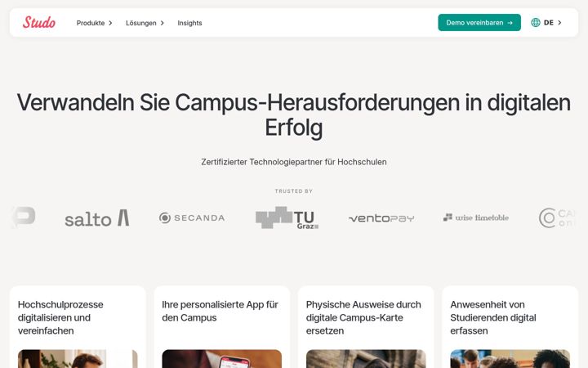588x368 pixels.
Task: Click the ventopay logo
Action: point(381,218)
